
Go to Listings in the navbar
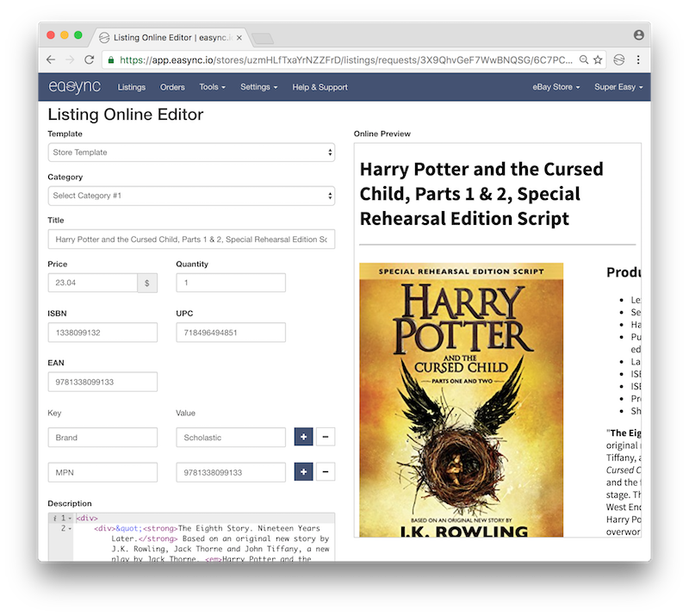(x=132, y=87)
